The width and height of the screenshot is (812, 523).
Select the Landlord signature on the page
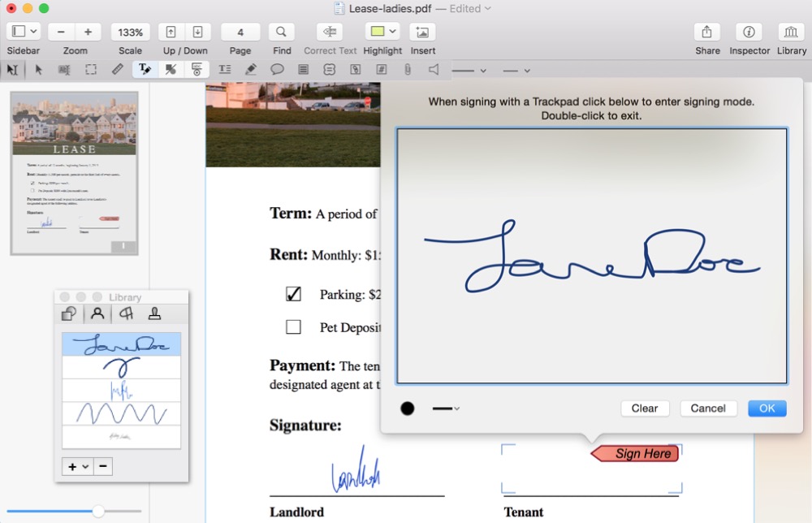pos(356,469)
